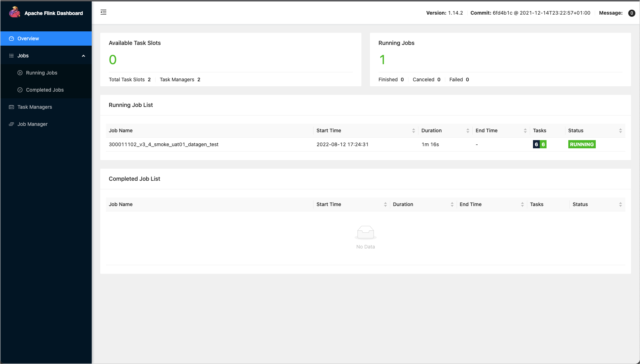Click the Failed jobs statistic
This screenshot has width=640, height=364.
tap(459, 80)
